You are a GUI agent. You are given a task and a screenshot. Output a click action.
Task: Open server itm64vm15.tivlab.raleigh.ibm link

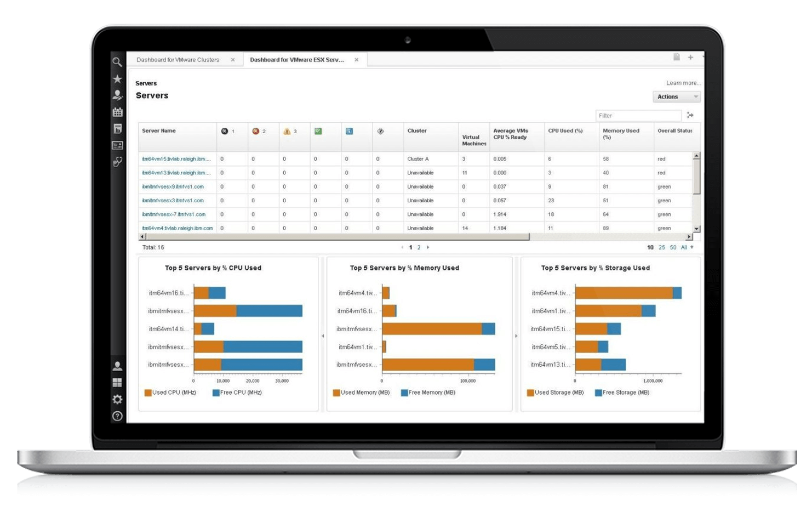pos(176,159)
